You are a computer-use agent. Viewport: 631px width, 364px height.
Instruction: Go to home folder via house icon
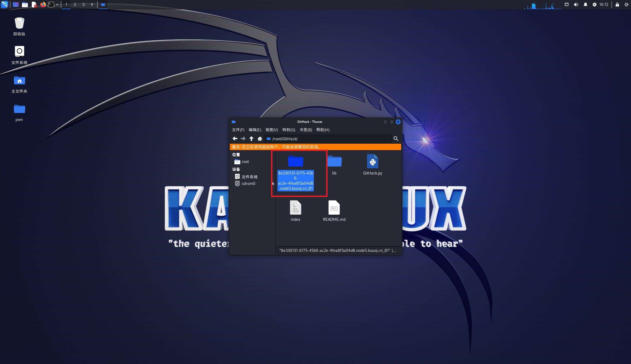click(x=260, y=139)
